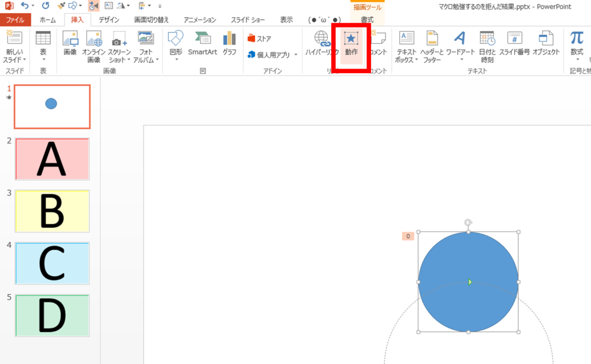This screenshot has height=364, width=591.
Task: Open the 画面切り替え tab
Action: click(x=152, y=20)
